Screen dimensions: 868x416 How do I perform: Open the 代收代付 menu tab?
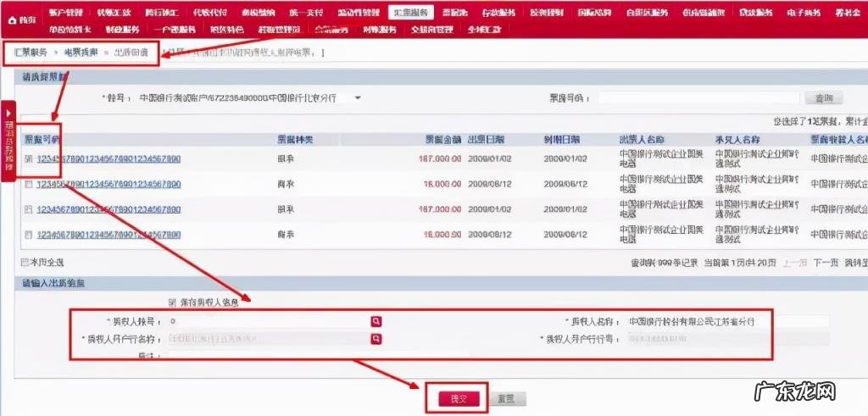(210, 13)
